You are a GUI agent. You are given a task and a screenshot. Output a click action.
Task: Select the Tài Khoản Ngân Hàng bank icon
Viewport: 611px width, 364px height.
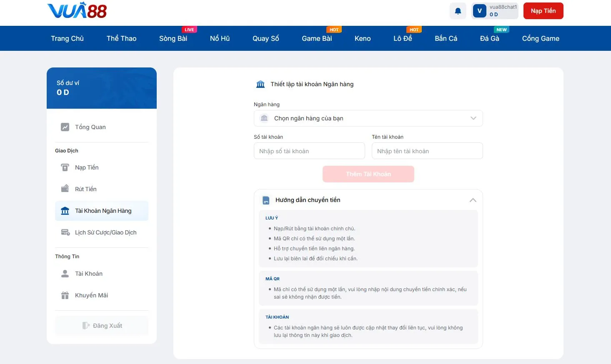point(65,210)
